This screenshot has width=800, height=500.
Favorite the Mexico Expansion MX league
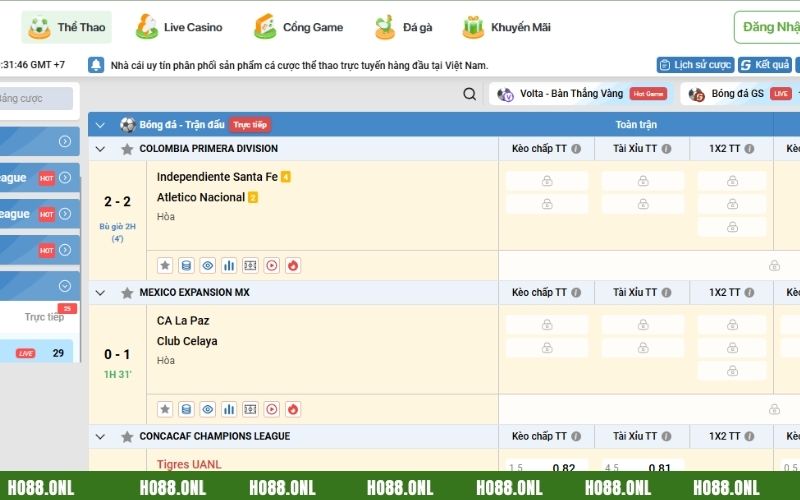(127, 293)
